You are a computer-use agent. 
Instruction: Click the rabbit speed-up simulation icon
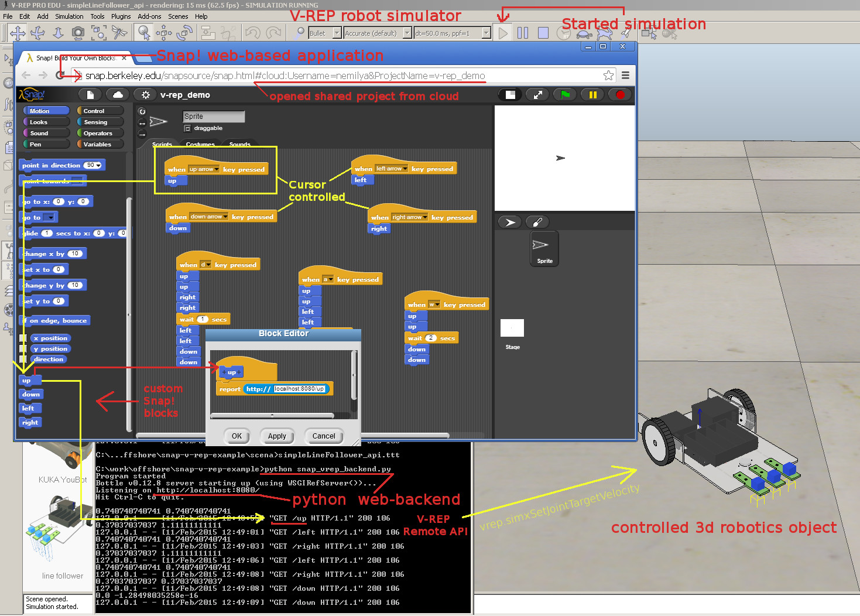tap(605, 33)
